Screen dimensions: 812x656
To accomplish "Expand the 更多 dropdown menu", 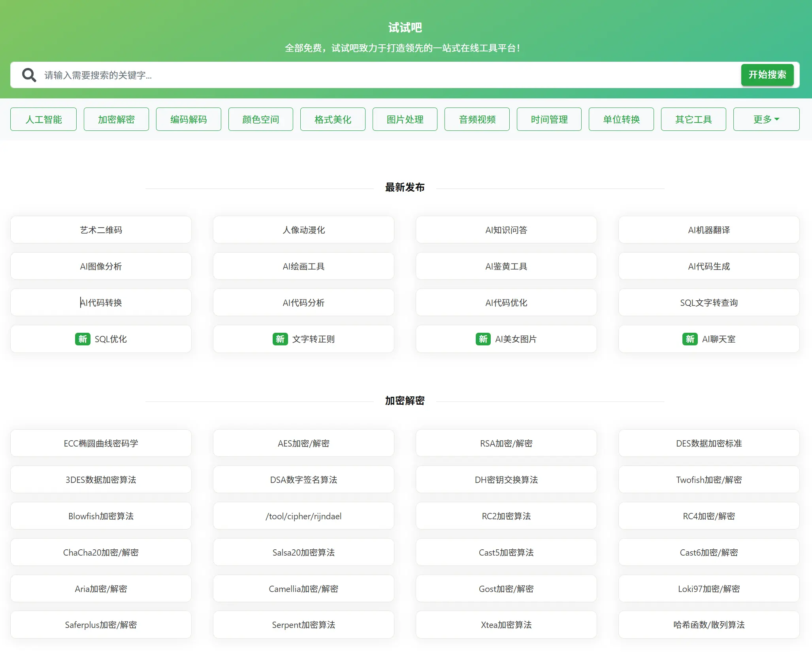I will (x=766, y=119).
